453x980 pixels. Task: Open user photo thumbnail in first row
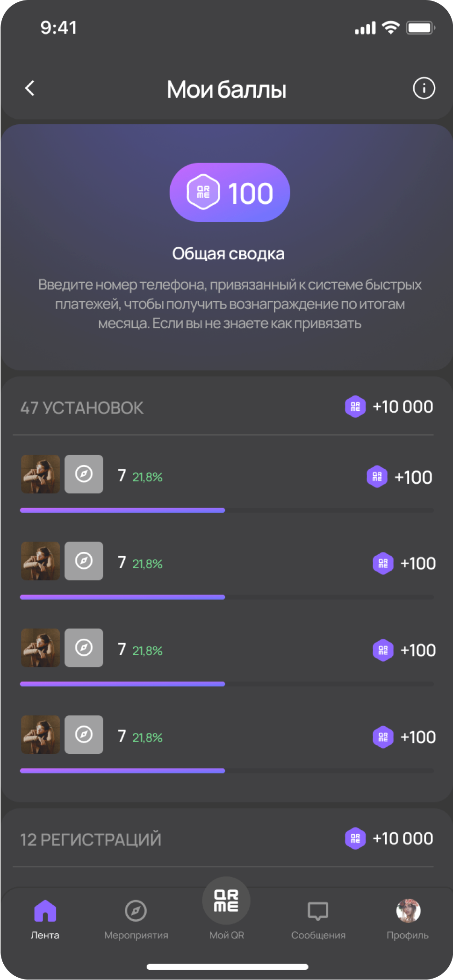click(x=41, y=474)
